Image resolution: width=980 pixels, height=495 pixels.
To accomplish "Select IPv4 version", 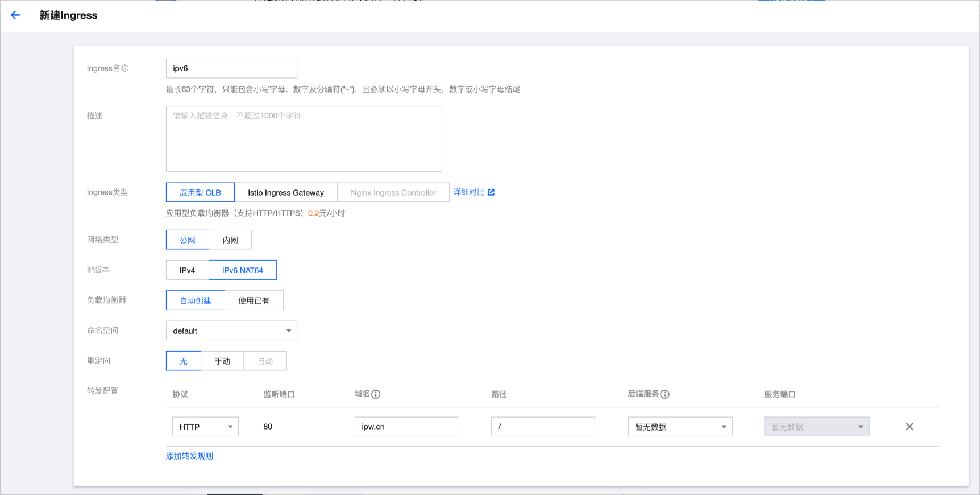I will (187, 270).
